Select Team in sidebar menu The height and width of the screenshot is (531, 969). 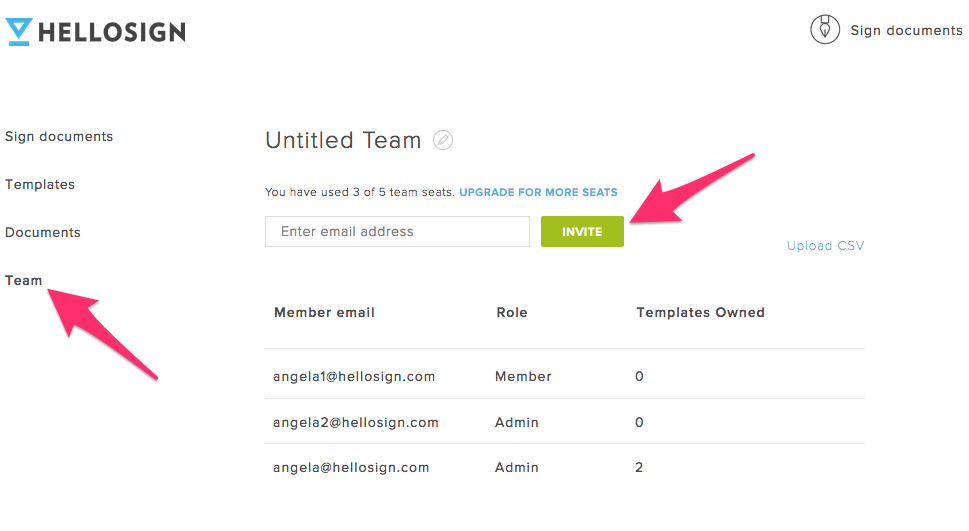(23, 280)
